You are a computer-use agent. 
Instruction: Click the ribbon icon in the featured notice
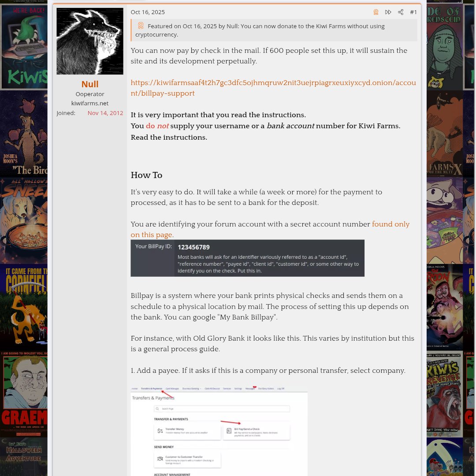(x=141, y=26)
